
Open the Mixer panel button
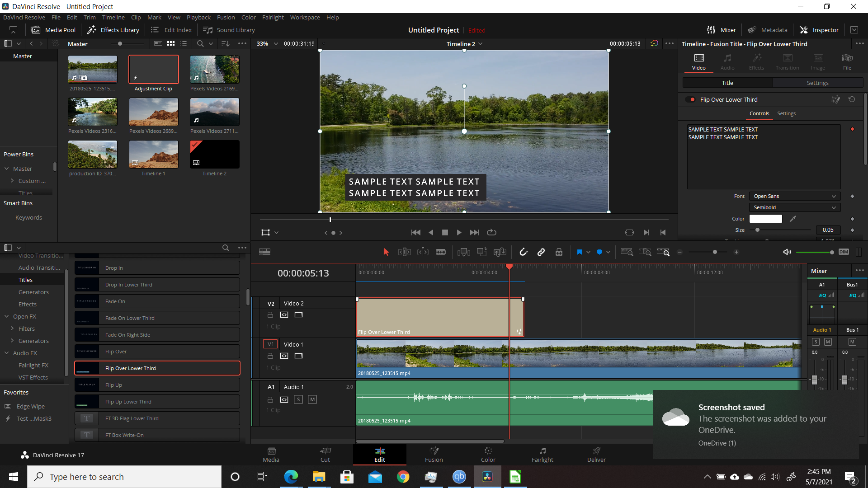(x=722, y=30)
